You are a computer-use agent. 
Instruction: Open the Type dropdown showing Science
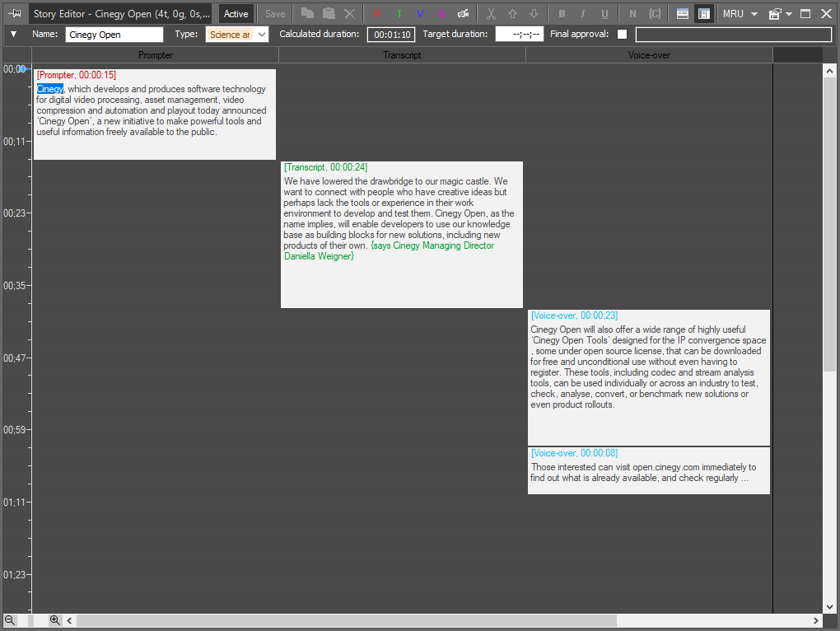(x=237, y=35)
